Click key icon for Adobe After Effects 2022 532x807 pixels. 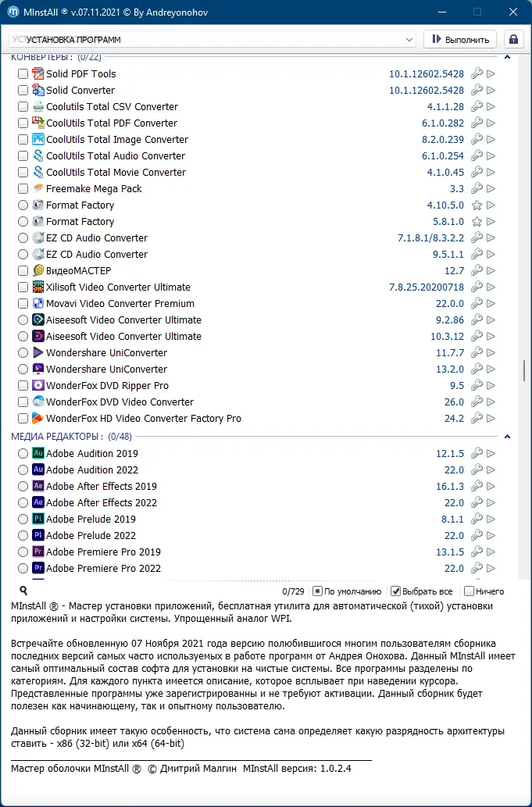point(477,502)
